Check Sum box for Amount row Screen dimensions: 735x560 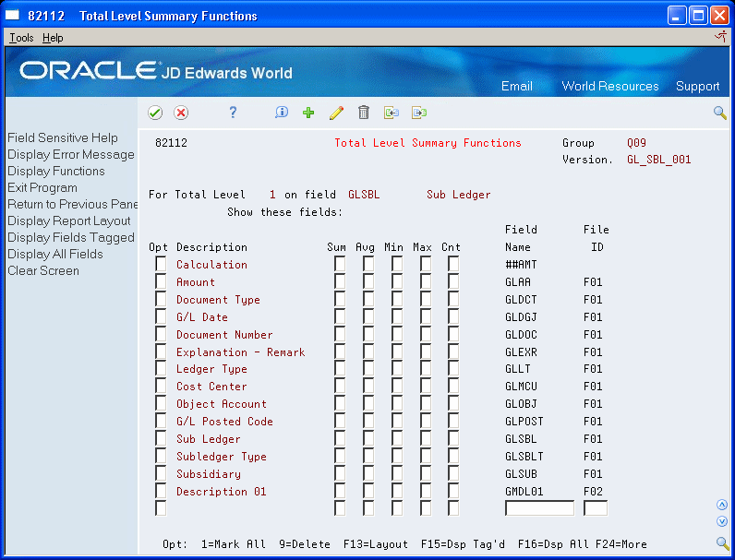pos(340,281)
